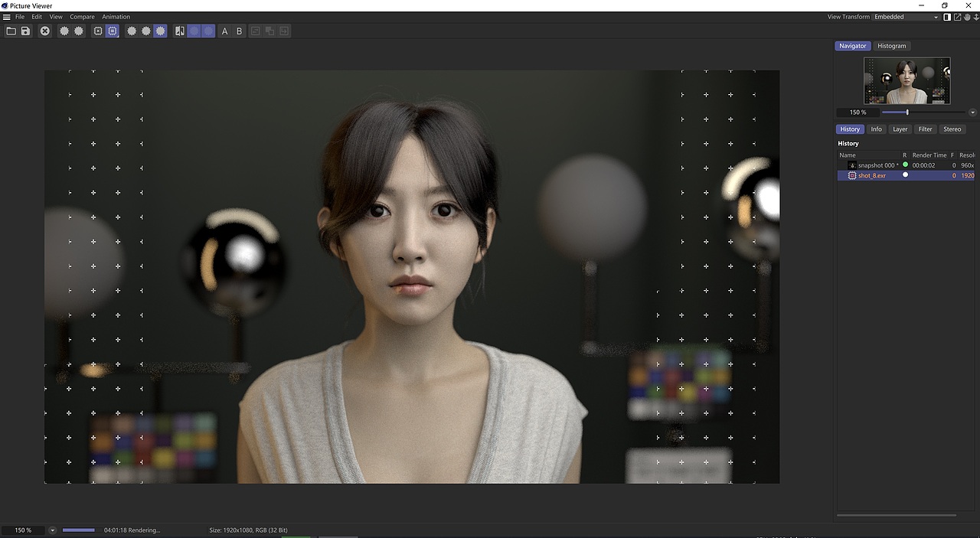Open the dropdown arrow beside the Navigator zoom slider
980x538 pixels.
tap(972, 112)
